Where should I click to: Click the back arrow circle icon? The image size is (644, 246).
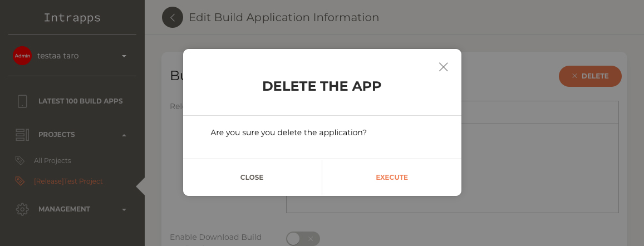(x=173, y=17)
